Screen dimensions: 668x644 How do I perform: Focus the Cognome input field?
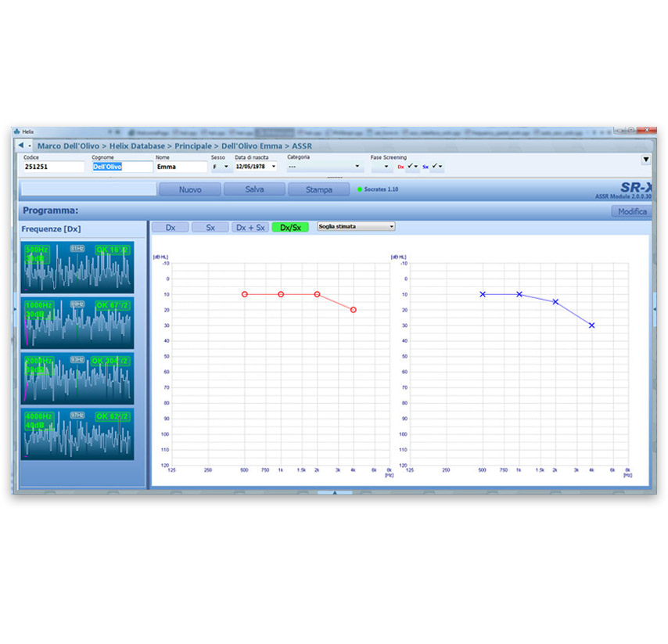click(122, 167)
